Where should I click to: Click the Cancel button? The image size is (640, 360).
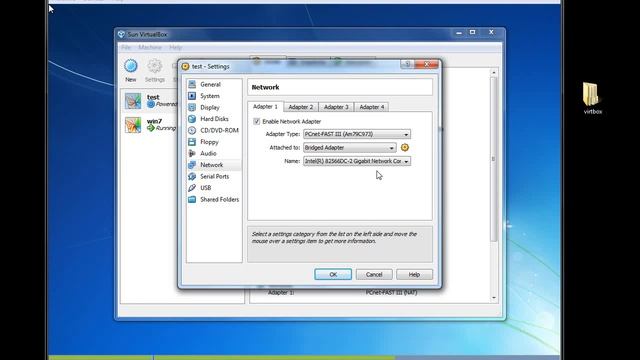tap(374, 274)
